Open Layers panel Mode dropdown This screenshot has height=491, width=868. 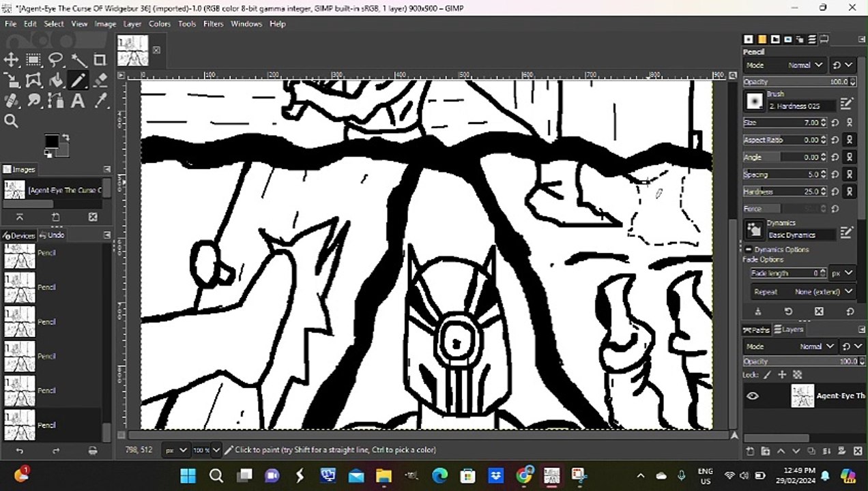pyautogui.click(x=791, y=346)
